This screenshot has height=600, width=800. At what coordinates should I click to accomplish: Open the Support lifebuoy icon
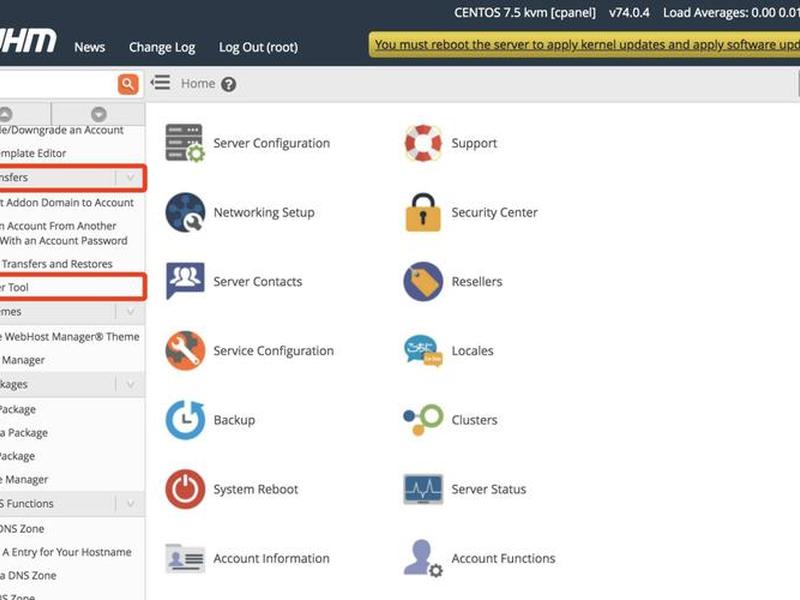point(423,143)
